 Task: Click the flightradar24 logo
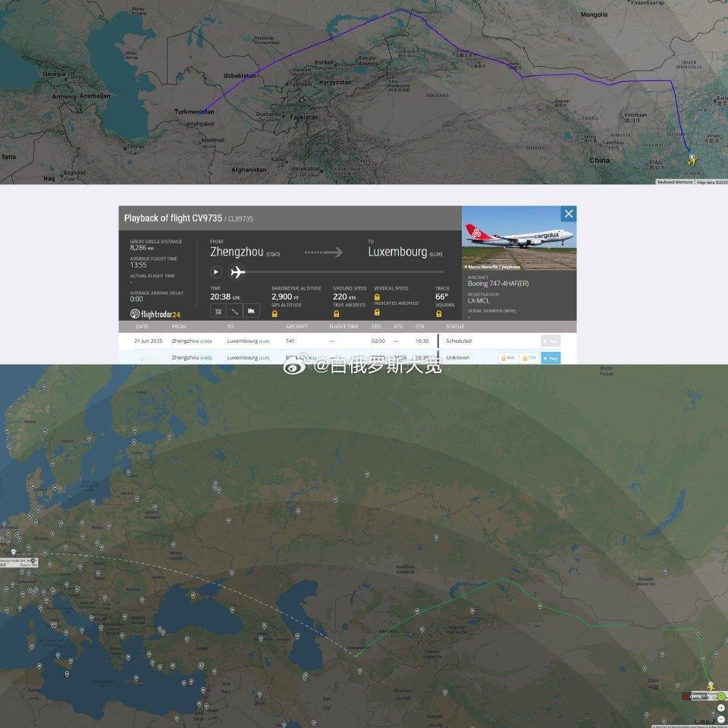pos(155,314)
